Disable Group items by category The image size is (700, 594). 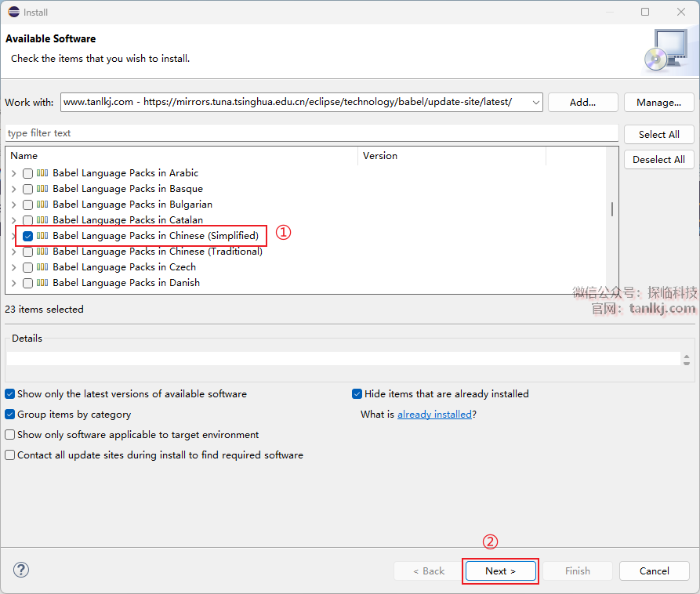click(x=10, y=415)
